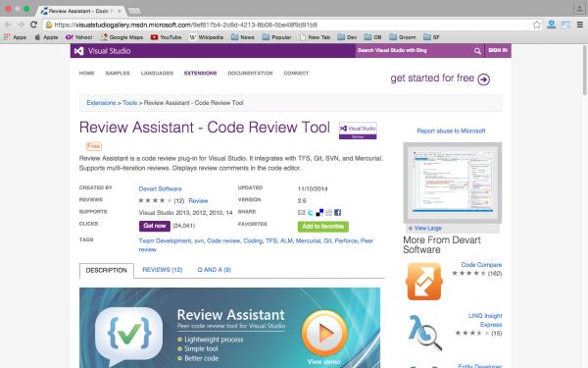Open the YouTube bookmark
Screen dimensions: 588x368
[167, 37]
